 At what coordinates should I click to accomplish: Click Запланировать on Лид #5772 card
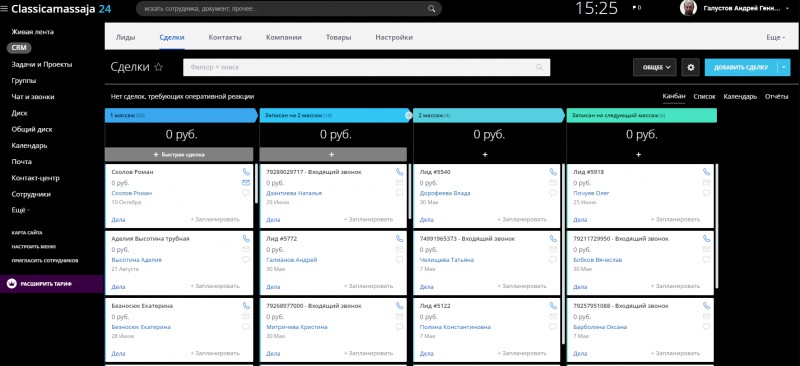(368, 287)
